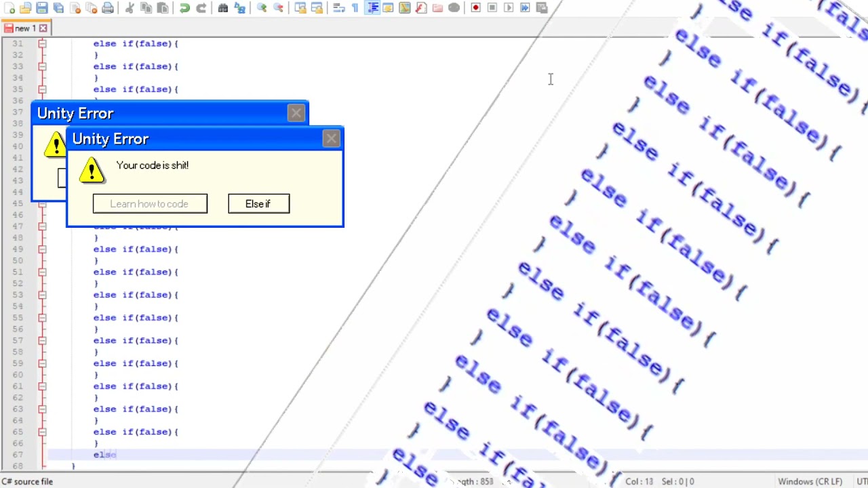Paste from clipboard via toolbar
Viewport: 868px width, 488px height.
pos(163,8)
